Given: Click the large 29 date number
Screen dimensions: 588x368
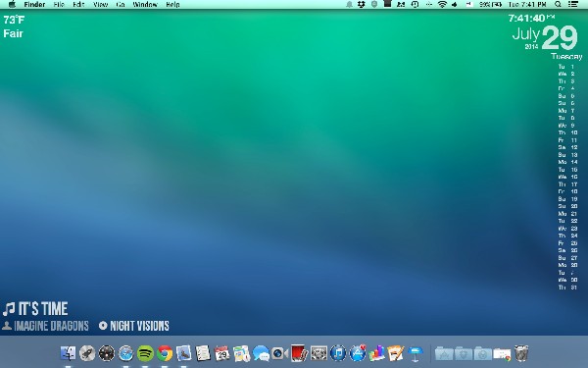Looking at the screenshot, I should (x=560, y=37).
